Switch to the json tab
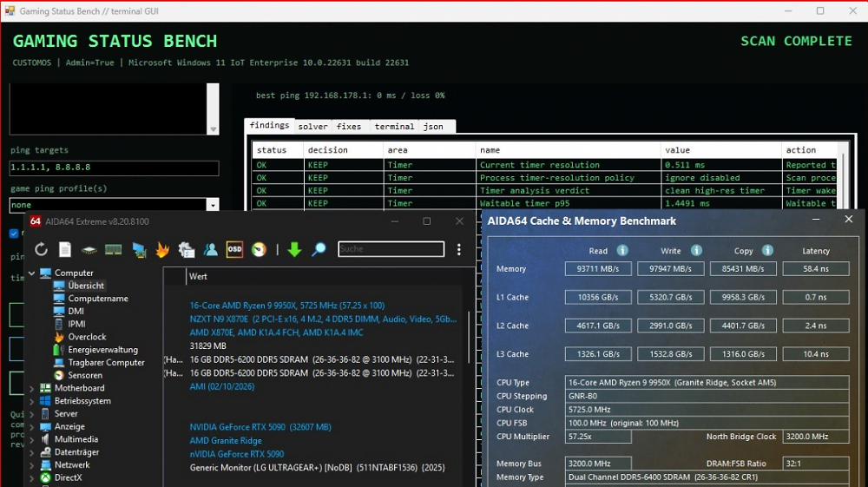The image size is (868, 487). click(433, 127)
